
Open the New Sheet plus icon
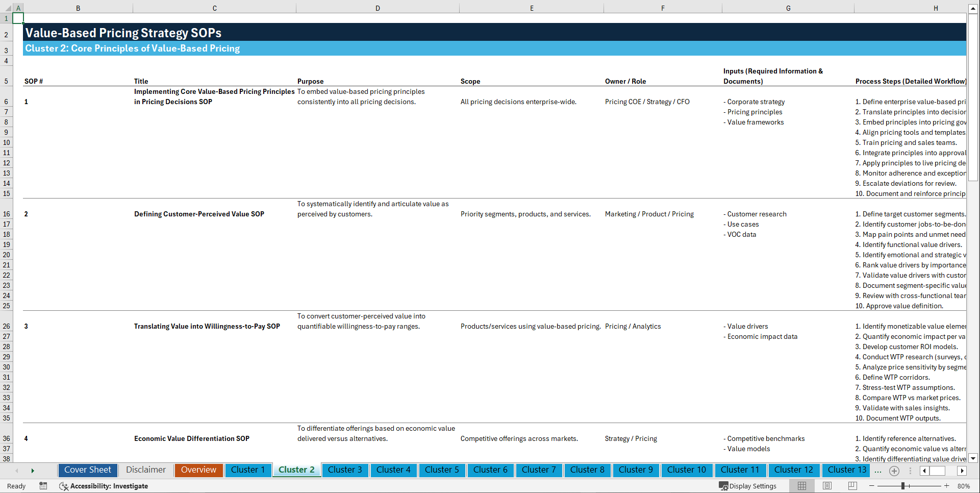tap(894, 471)
